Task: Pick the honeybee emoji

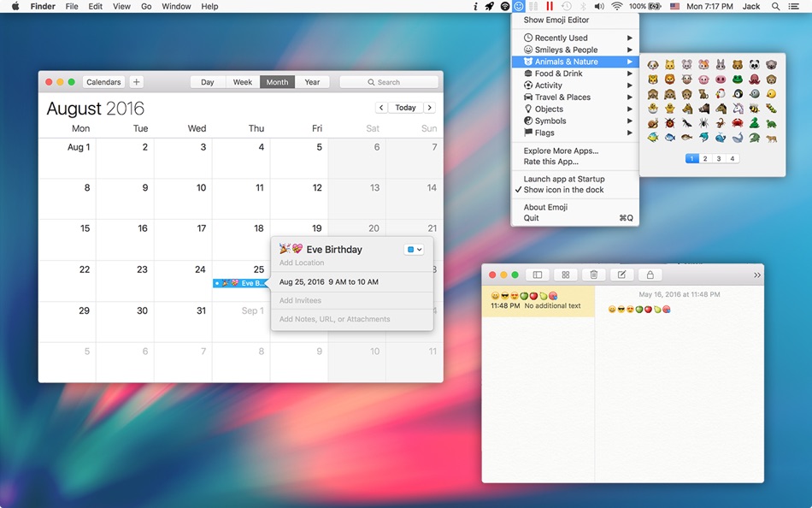Action: pyautogui.click(x=755, y=109)
